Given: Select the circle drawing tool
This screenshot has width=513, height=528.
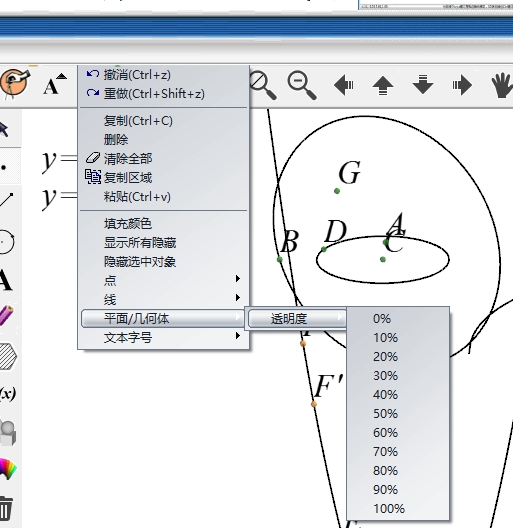Looking at the screenshot, I should pos(7,241).
